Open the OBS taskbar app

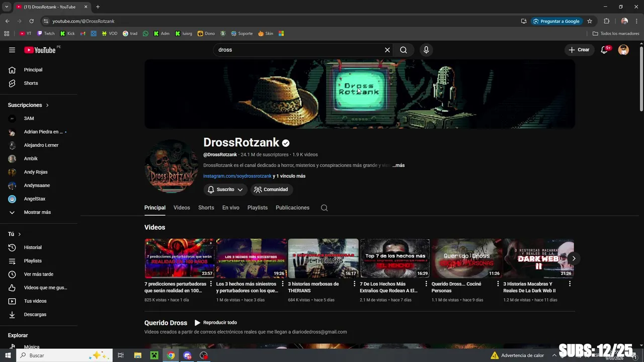[x=204, y=355]
